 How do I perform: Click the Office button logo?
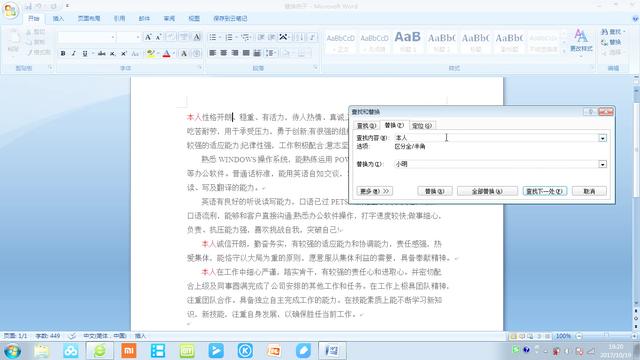[11, 10]
